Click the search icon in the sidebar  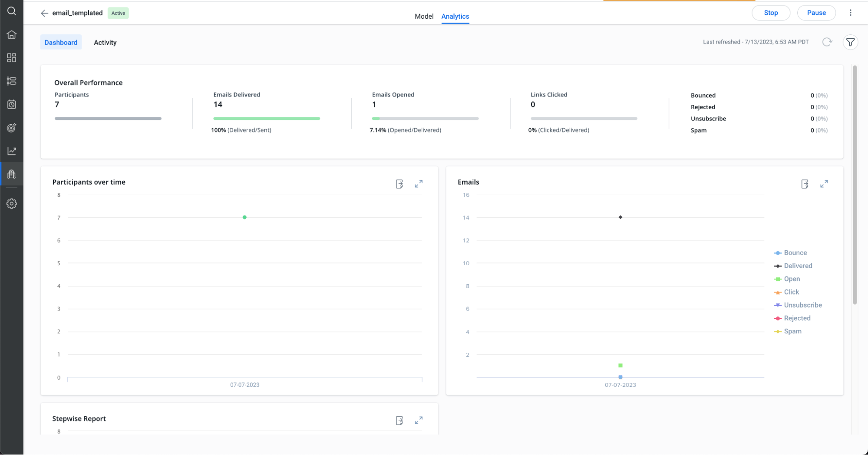(12, 11)
